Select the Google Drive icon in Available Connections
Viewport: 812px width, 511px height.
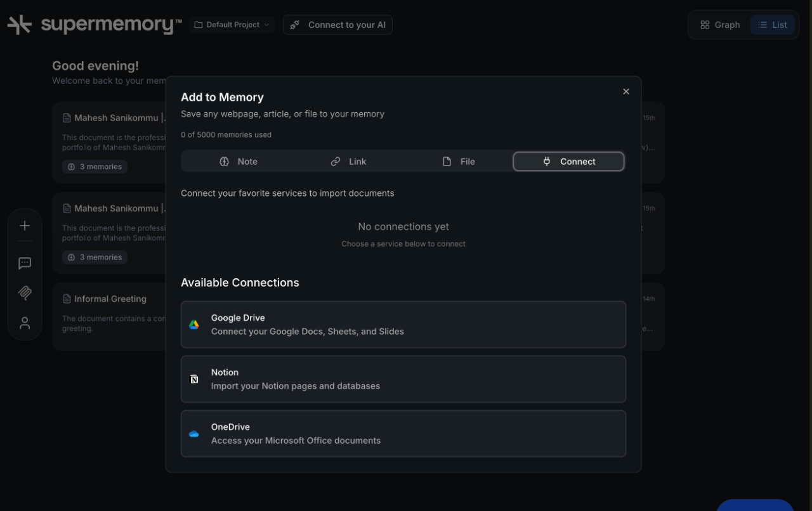pyautogui.click(x=193, y=323)
